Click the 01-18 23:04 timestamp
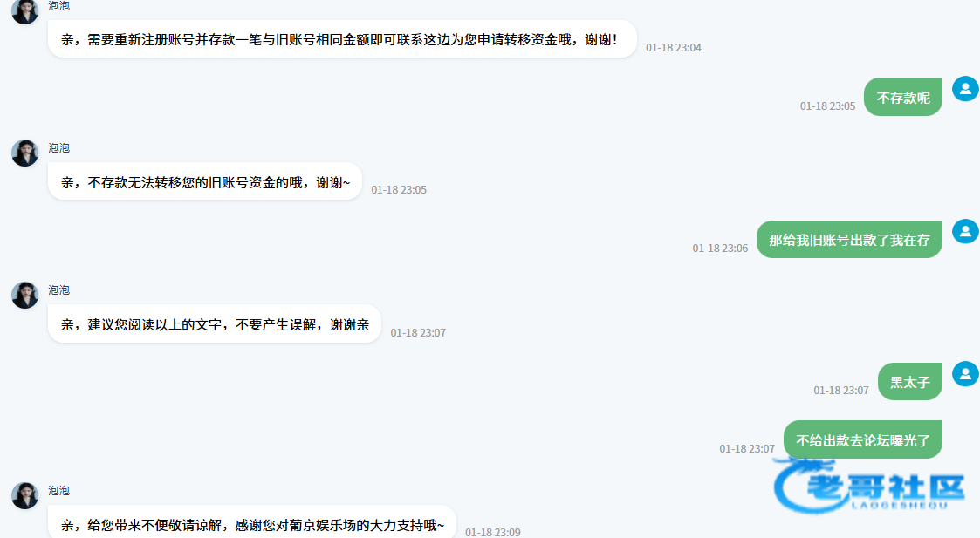 [673, 47]
